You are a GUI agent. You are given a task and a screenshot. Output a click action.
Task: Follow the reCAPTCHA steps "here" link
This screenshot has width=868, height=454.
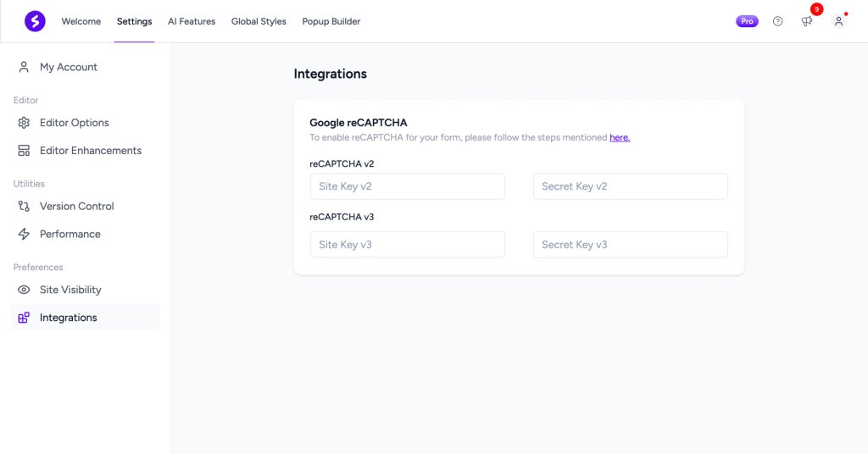pyautogui.click(x=620, y=137)
